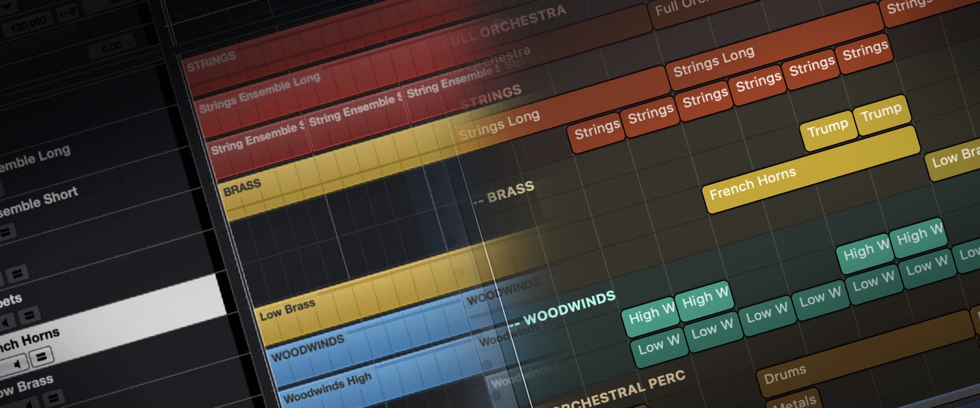
Task: Toggle the speaker icon on Trumpets track
Action: [5, 321]
